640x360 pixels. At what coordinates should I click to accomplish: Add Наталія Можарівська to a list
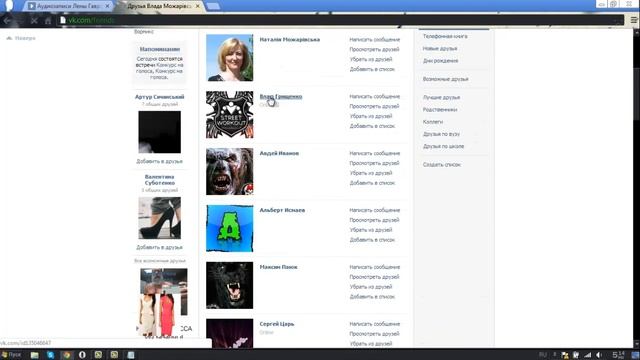372,69
